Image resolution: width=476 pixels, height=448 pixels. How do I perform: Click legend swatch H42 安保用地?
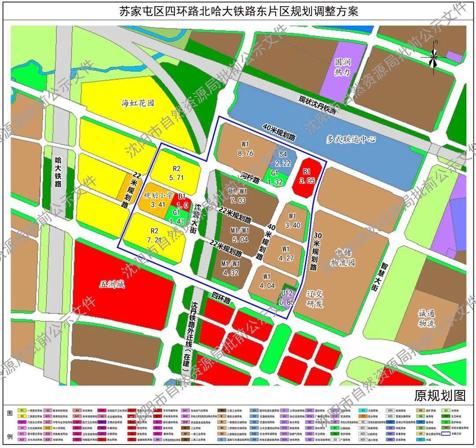(x=390, y=440)
